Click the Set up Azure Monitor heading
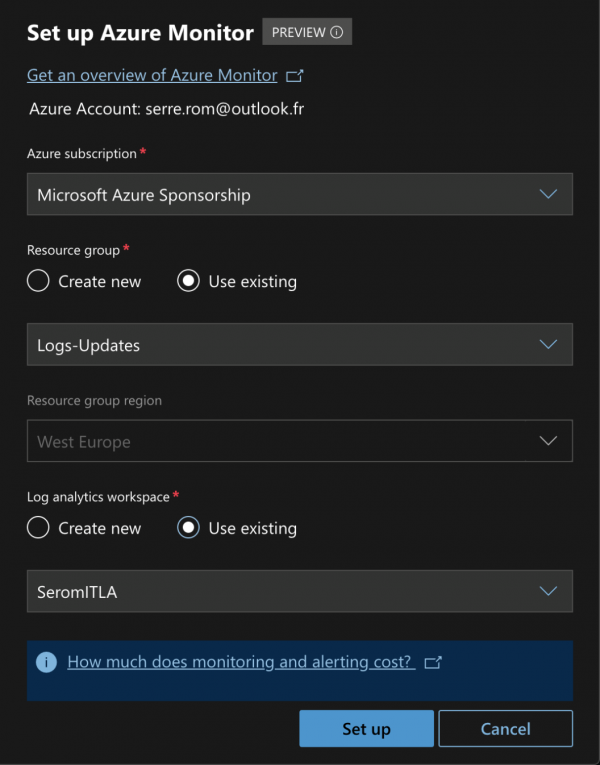600x765 pixels. (x=140, y=33)
